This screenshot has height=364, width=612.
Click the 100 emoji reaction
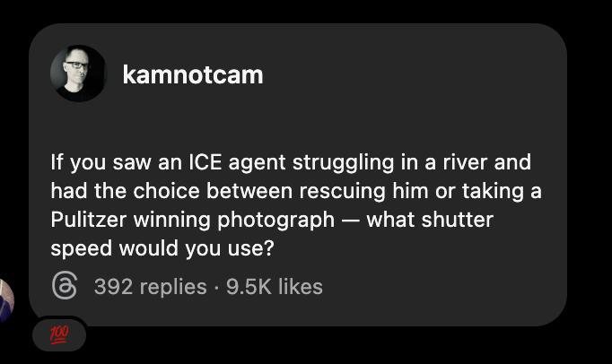coord(59,334)
